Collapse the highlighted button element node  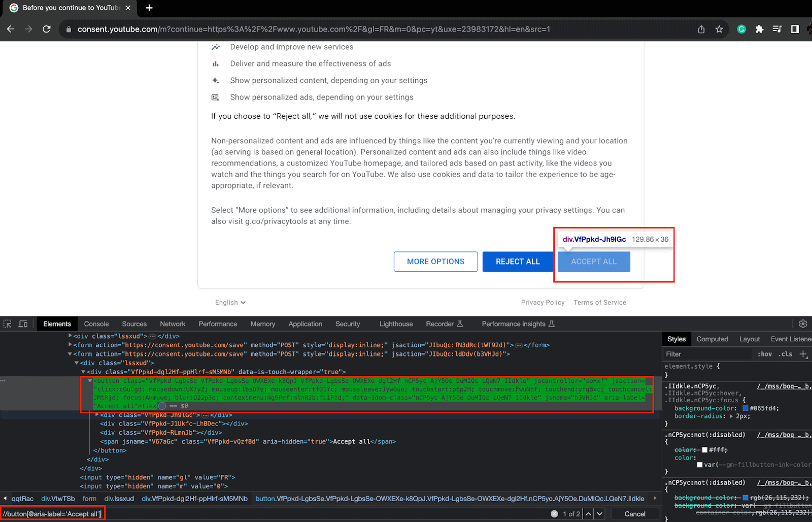90,381
